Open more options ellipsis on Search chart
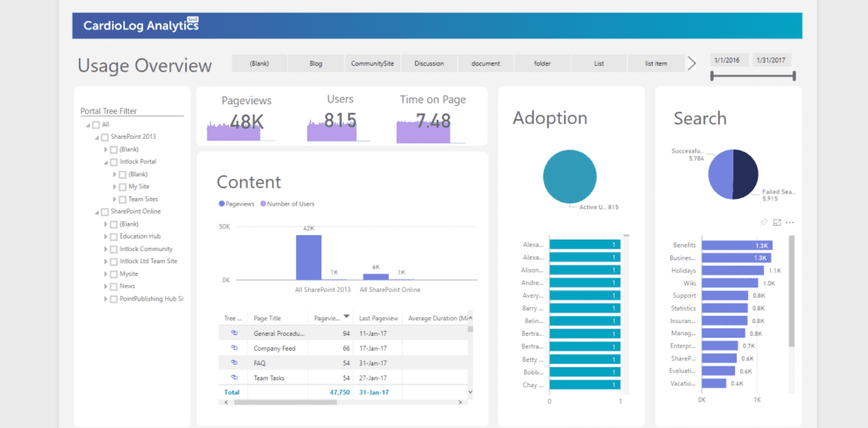Image resolution: width=868 pixels, height=428 pixels. [x=790, y=222]
